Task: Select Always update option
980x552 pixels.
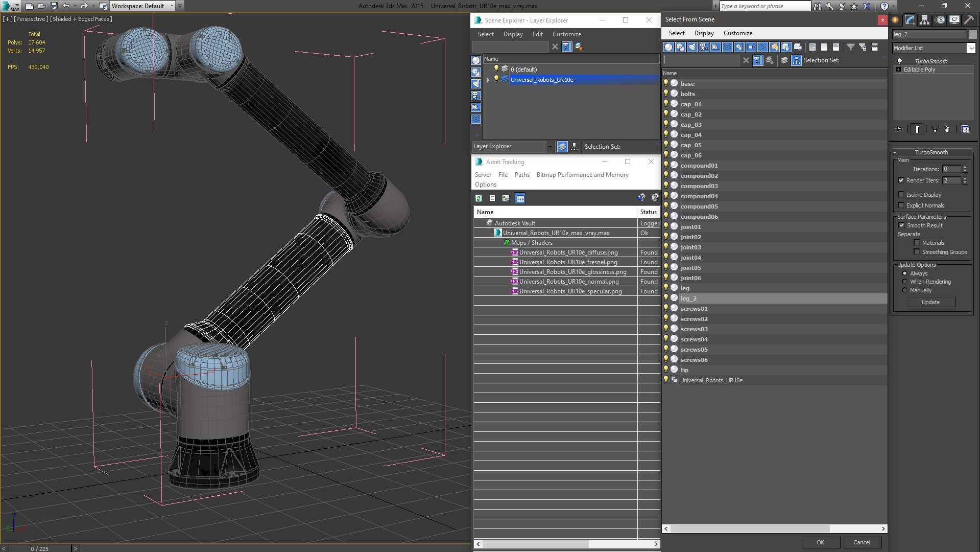Action: pos(905,273)
